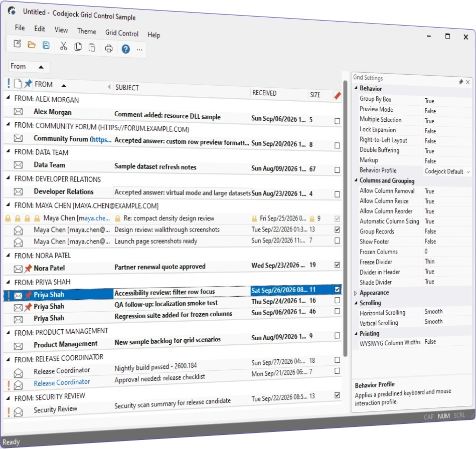The height and width of the screenshot is (449, 476).
Task: Open a file with the folder icon
Action: pyautogui.click(x=32, y=45)
